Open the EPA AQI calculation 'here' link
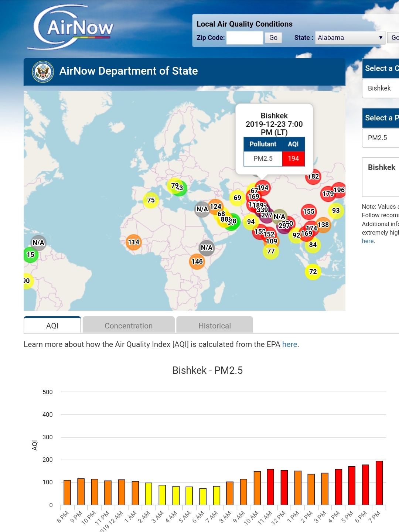 tap(290, 344)
